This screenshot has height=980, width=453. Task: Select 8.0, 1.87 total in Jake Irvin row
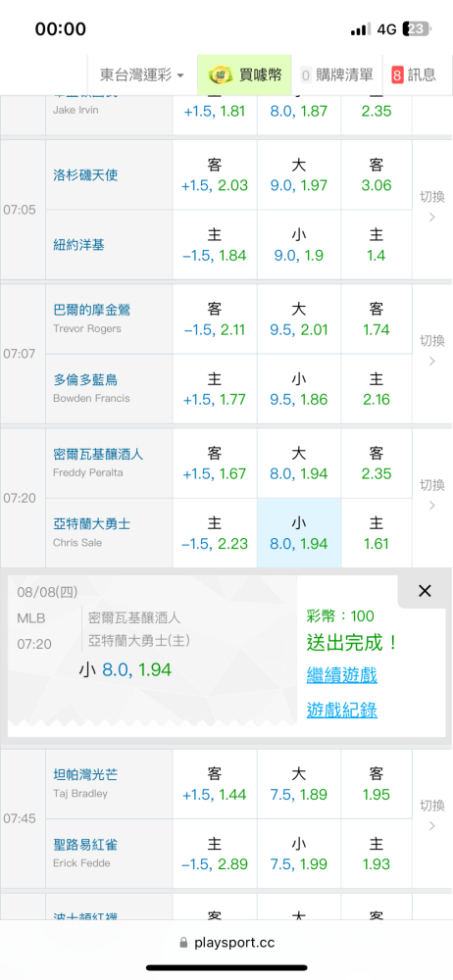299,112
